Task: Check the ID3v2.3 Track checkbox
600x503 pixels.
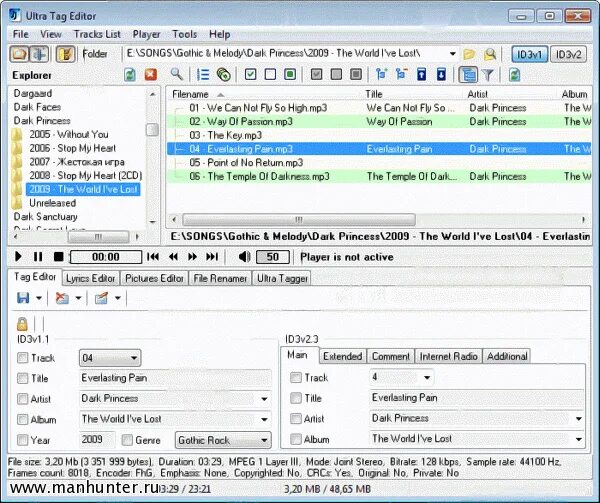Action: pyautogui.click(x=295, y=378)
